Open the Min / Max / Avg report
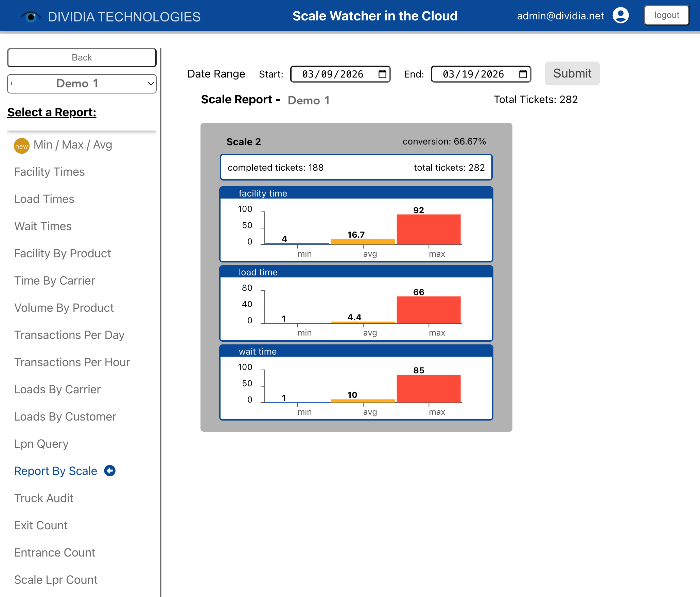 click(73, 145)
